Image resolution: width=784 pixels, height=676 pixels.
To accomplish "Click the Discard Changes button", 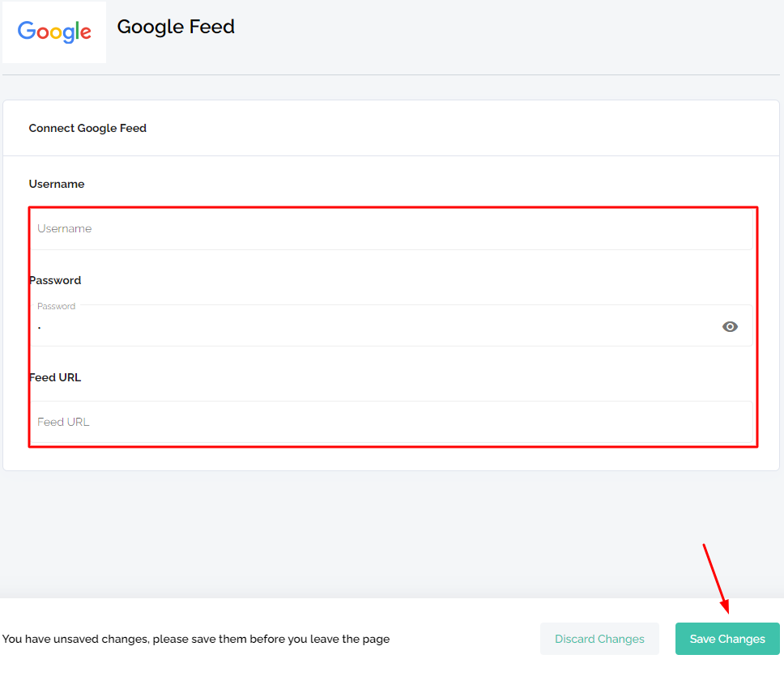I will [x=599, y=639].
